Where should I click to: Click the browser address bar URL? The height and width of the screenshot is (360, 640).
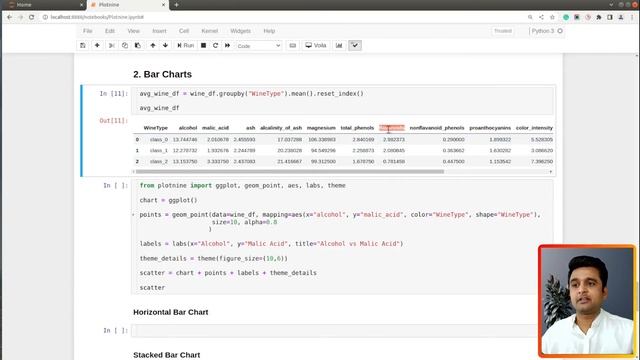coord(97,17)
